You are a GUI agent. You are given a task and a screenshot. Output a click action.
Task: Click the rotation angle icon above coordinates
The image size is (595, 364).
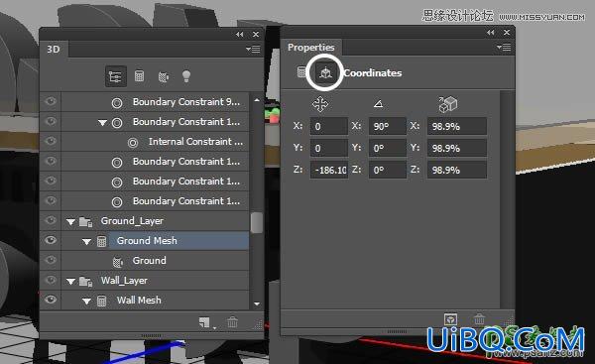378,103
